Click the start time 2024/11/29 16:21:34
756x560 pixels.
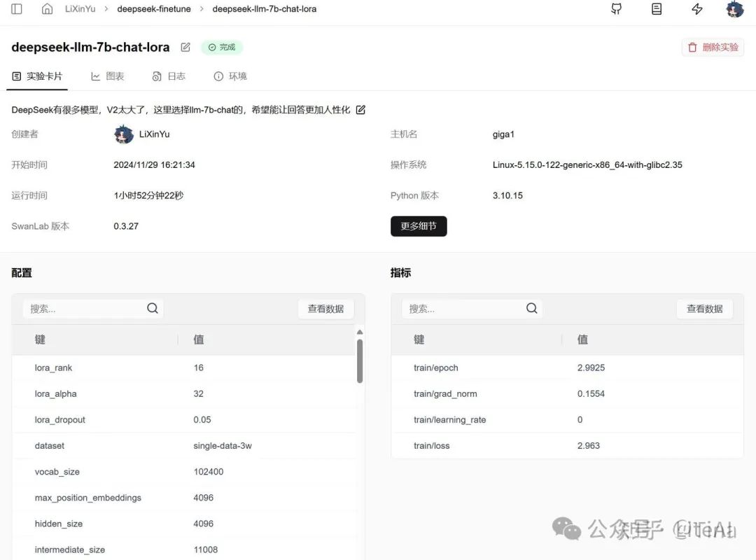point(154,164)
